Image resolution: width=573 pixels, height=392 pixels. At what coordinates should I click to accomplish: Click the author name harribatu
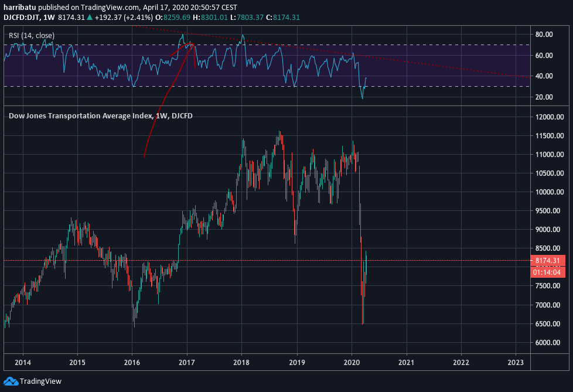coord(20,7)
